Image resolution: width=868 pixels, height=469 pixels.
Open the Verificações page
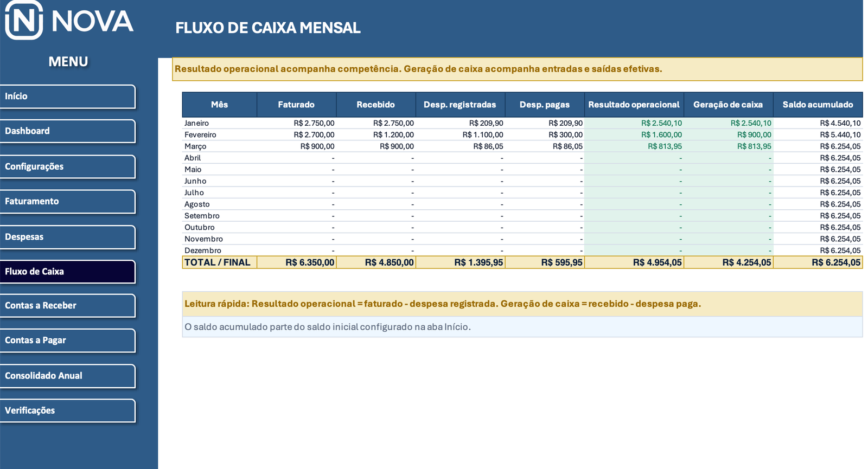pyautogui.click(x=67, y=410)
